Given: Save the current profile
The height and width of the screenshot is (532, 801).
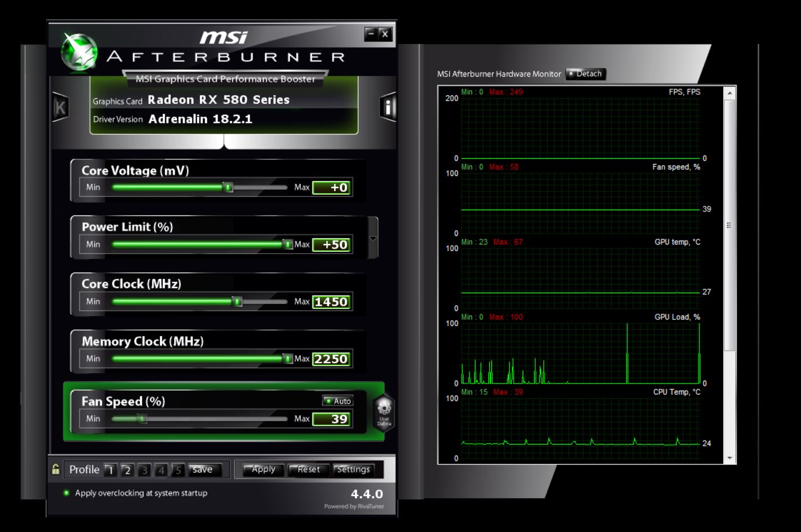Looking at the screenshot, I should [205, 469].
